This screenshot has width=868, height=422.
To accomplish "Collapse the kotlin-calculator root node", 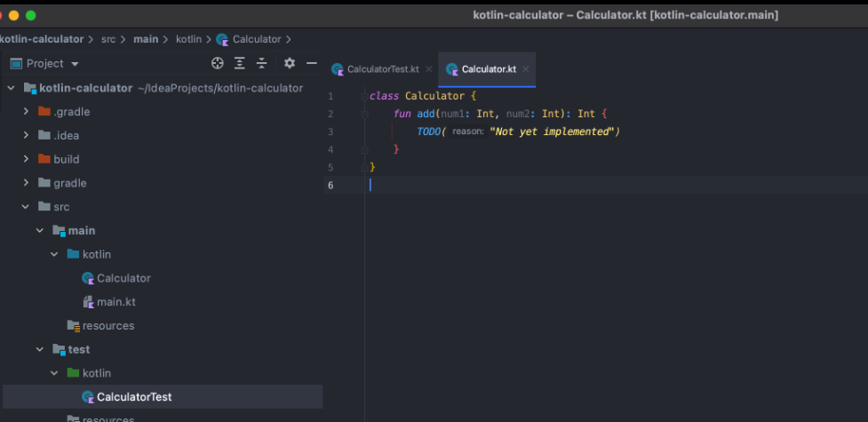I will pyautogui.click(x=11, y=88).
